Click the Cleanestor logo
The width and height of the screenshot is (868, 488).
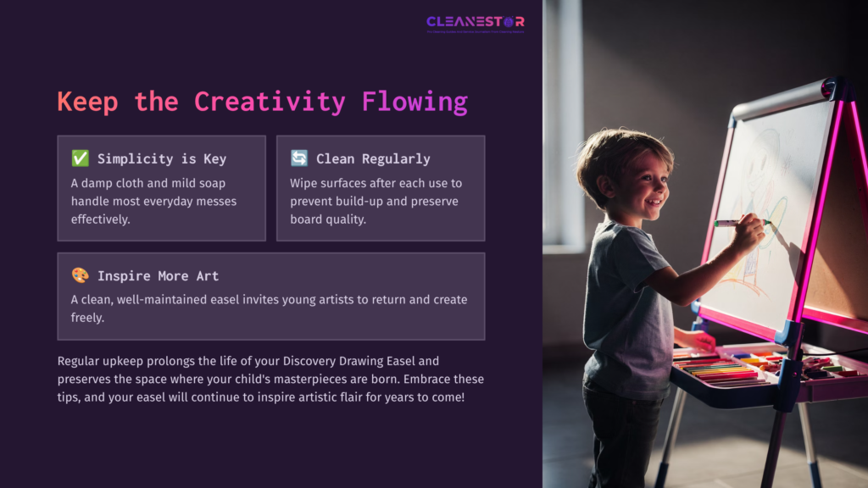[475, 22]
